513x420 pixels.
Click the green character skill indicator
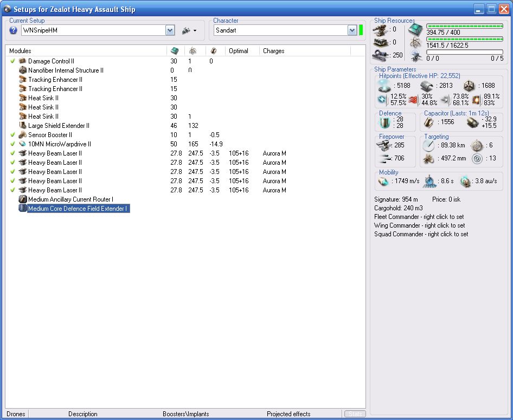[x=361, y=30]
